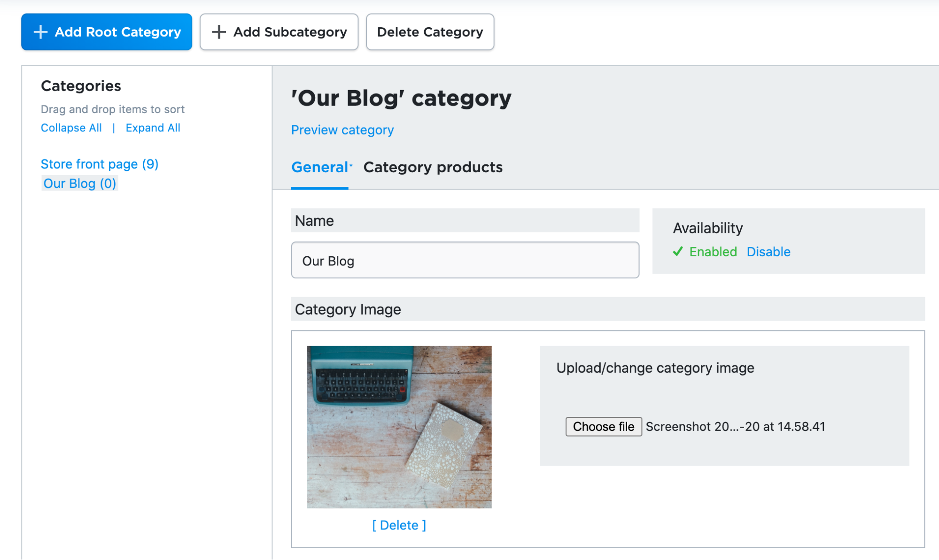Delete the current category image

point(399,525)
